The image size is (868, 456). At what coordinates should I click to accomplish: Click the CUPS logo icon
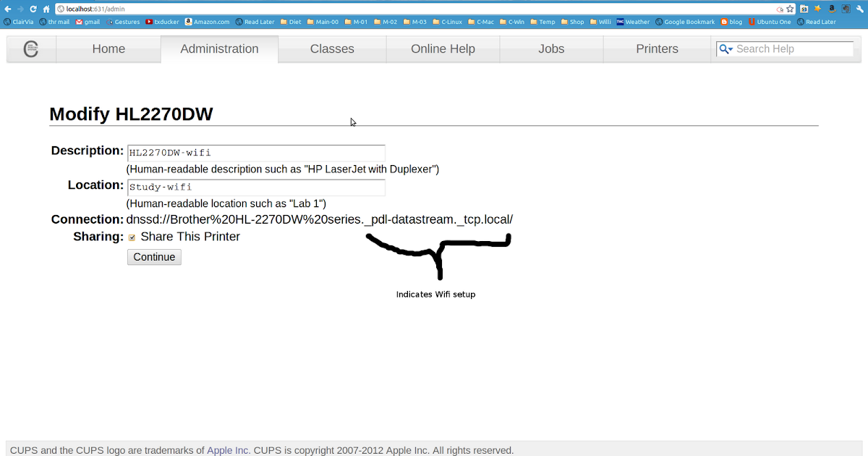31,49
